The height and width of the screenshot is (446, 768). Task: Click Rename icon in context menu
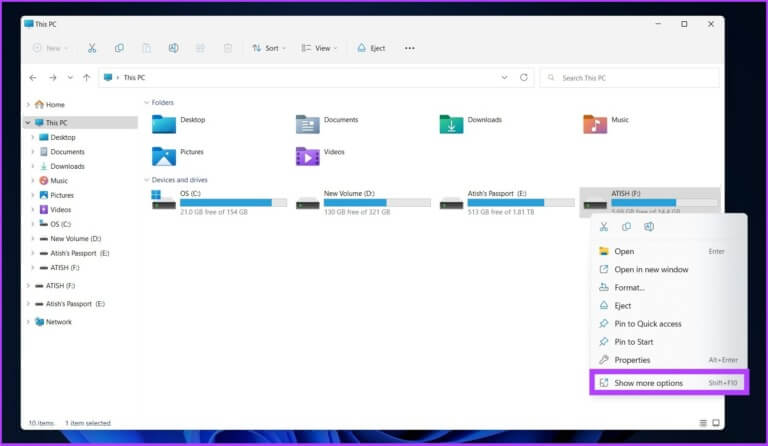click(x=649, y=227)
